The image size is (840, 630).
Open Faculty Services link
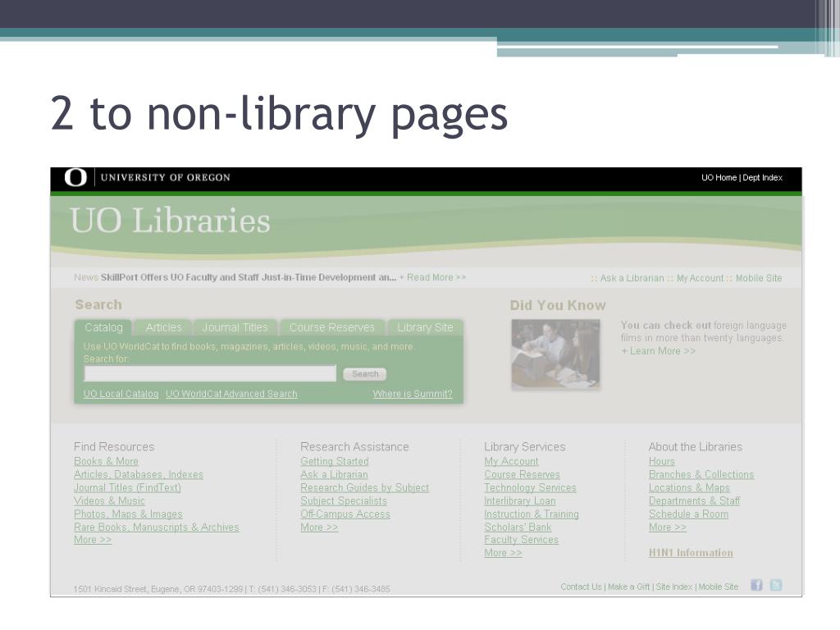521,540
